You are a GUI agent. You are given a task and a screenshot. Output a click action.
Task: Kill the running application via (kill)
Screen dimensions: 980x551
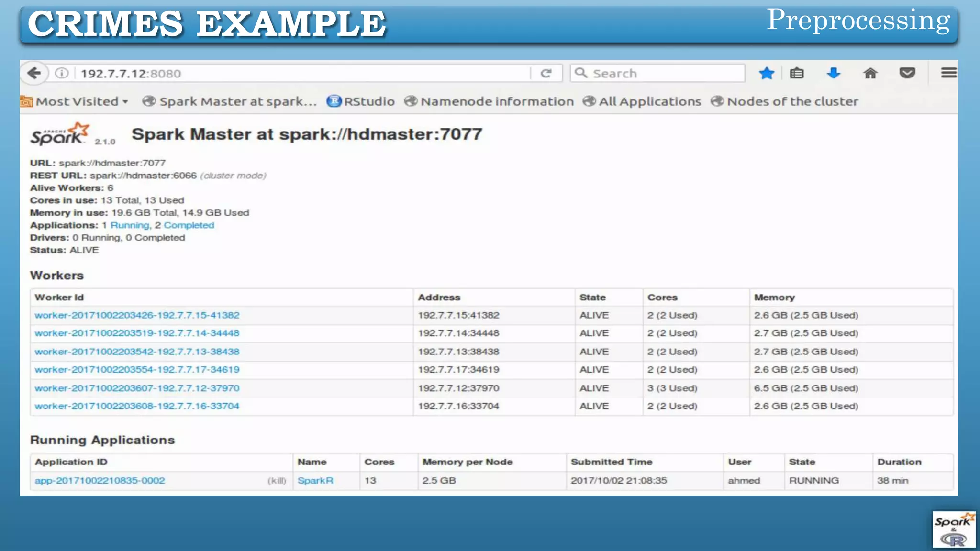click(x=277, y=481)
